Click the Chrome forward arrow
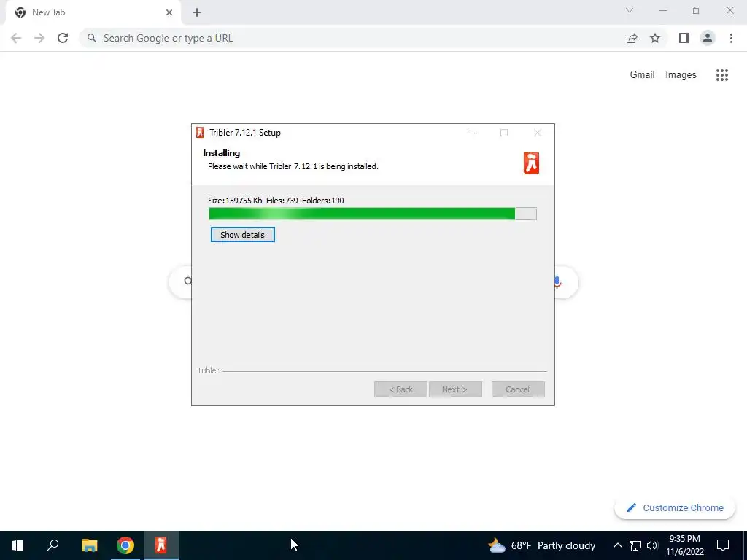747x560 pixels. coord(39,38)
